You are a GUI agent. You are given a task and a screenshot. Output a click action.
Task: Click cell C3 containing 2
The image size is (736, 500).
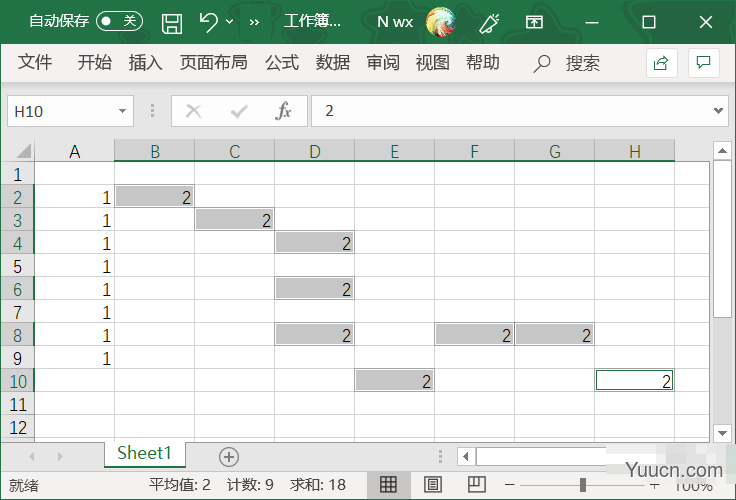tap(234, 220)
